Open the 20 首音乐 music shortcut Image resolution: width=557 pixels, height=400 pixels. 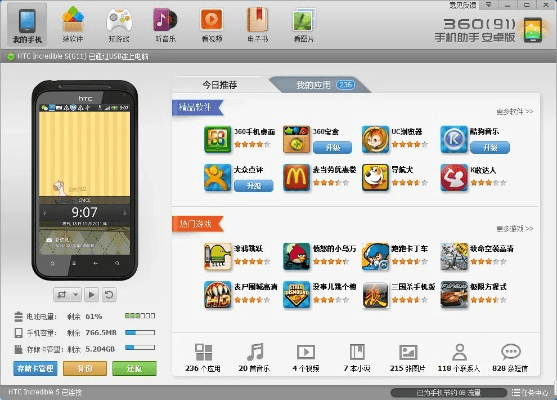click(254, 358)
